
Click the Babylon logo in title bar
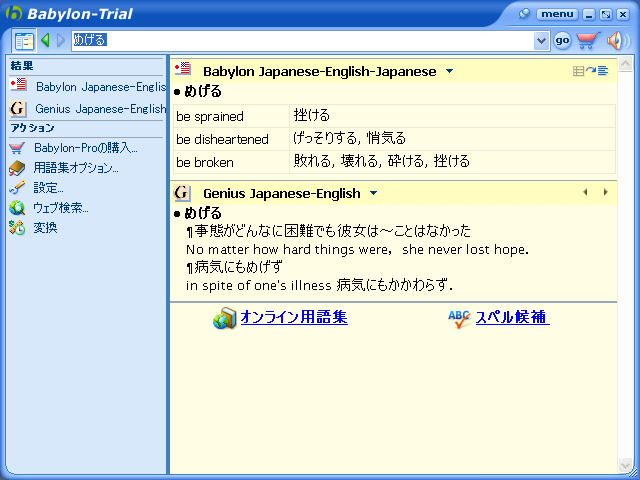coord(14,13)
